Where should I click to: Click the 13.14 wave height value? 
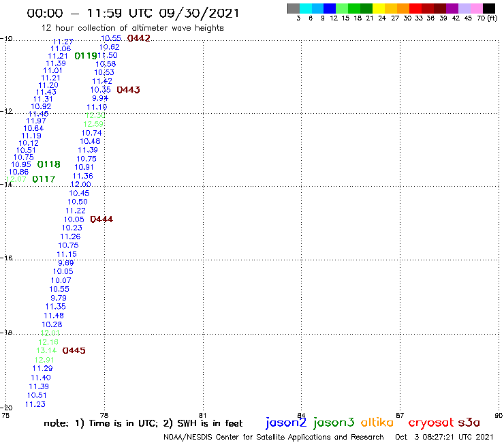(x=46, y=350)
